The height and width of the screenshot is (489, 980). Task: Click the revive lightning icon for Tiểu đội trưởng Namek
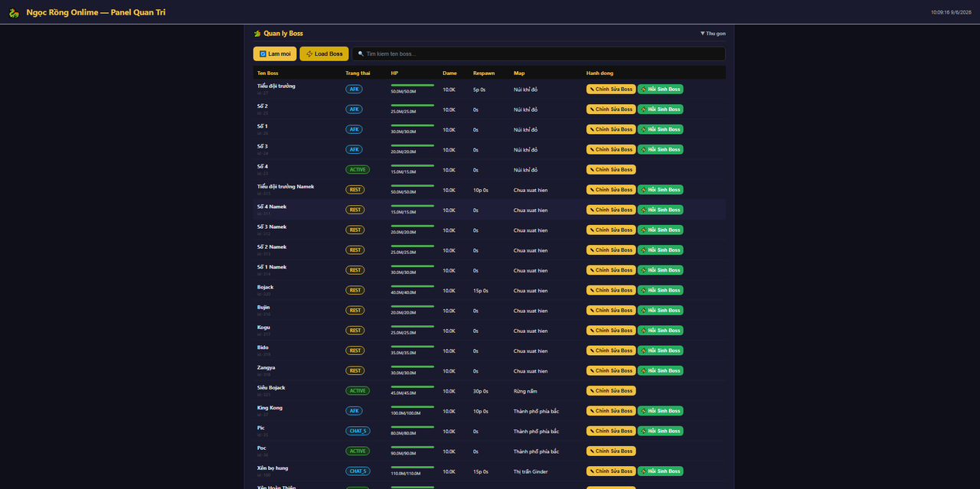[x=644, y=190]
